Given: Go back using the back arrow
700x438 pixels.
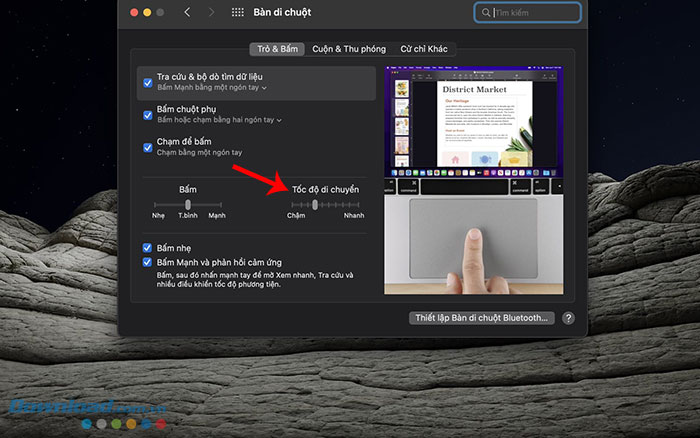Looking at the screenshot, I should [187, 13].
